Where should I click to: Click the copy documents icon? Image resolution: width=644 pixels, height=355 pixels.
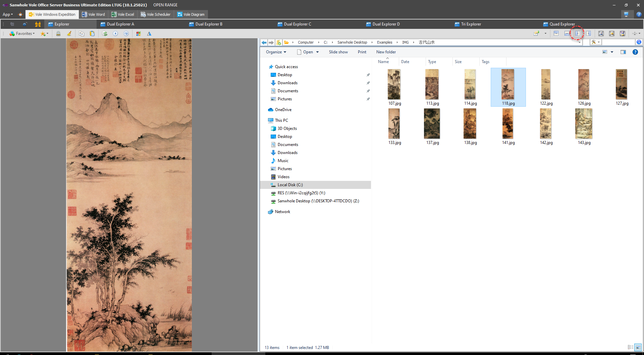(x=81, y=34)
